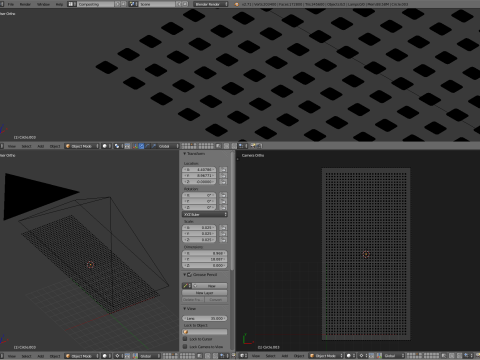The height and width of the screenshot is (360, 480).
Task: Open Select menu in camera viewport header
Action: 271,356
